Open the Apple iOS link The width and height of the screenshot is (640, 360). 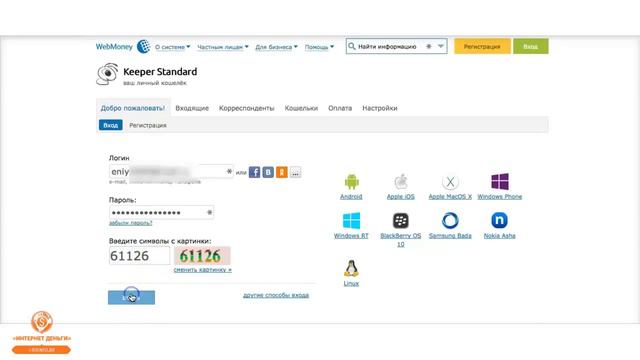[400, 197]
